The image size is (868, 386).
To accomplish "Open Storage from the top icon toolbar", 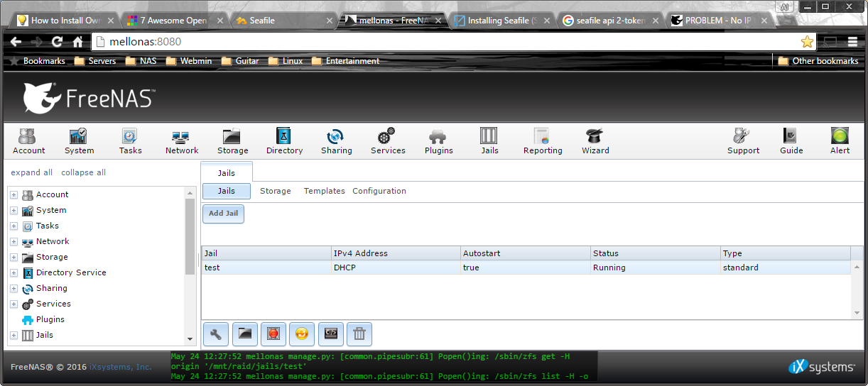I will pyautogui.click(x=232, y=141).
